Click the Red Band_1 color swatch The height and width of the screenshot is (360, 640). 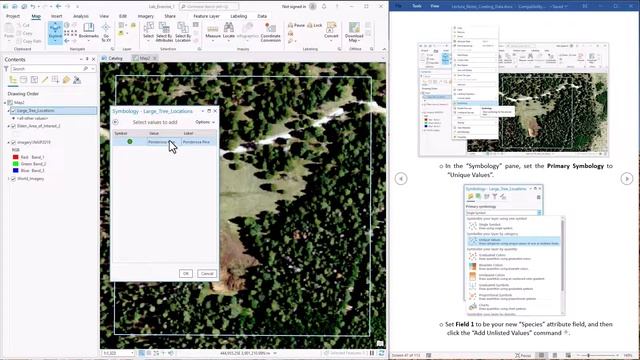pyautogui.click(x=16, y=157)
